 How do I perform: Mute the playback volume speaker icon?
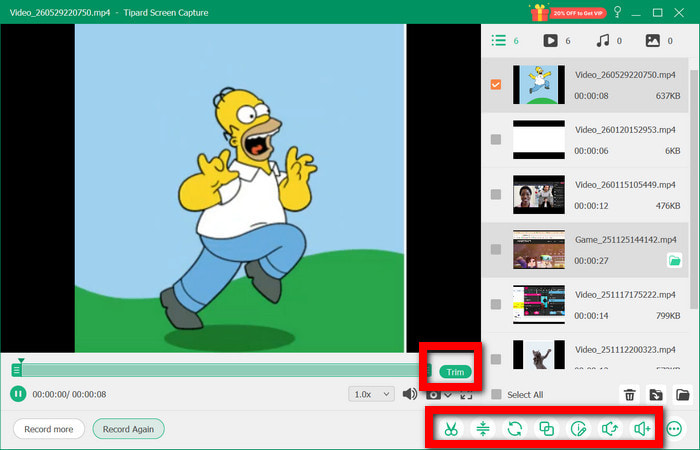tap(410, 394)
